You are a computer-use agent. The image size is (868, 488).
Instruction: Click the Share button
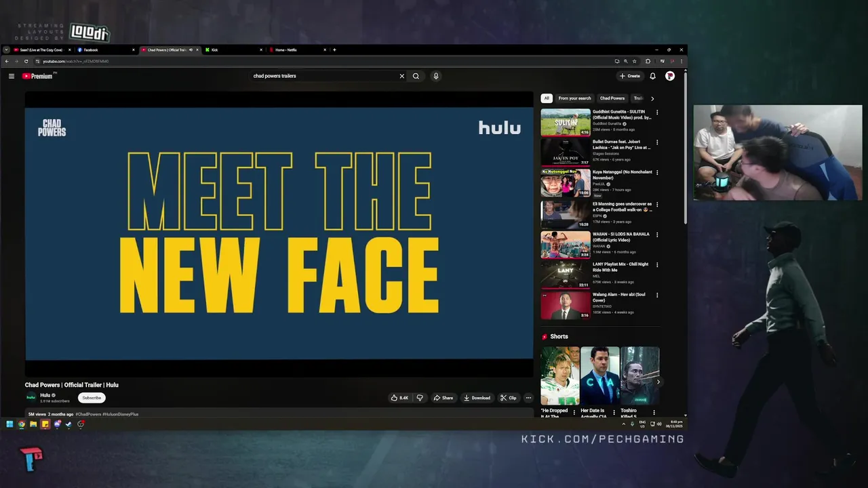(x=443, y=398)
